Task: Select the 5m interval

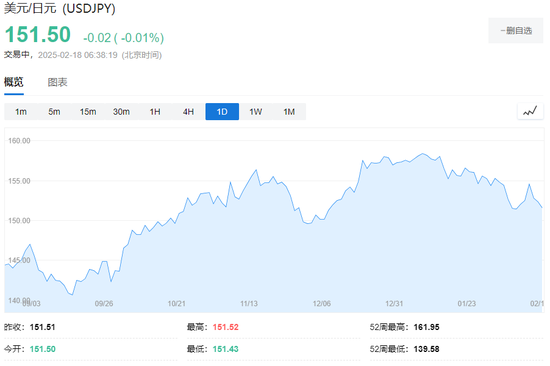Action: click(x=54, y=112)
